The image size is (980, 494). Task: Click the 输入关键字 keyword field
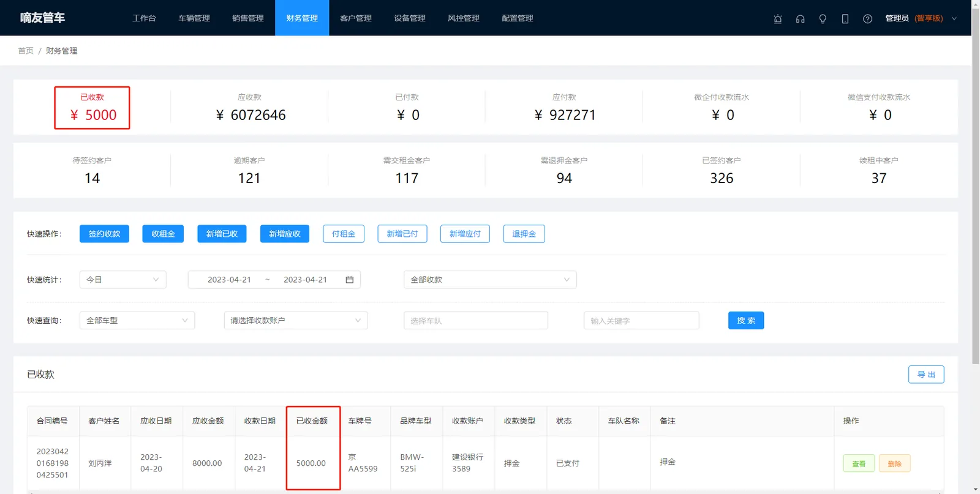point(641,321)
